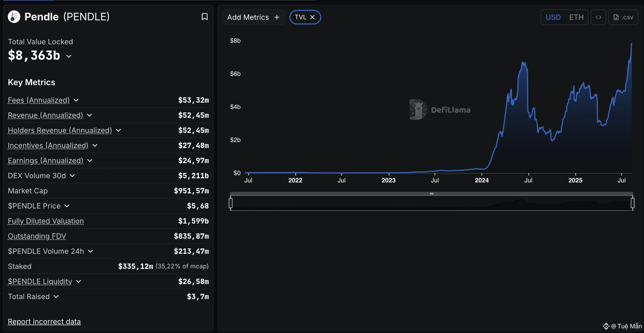Click Outstanding FDV label
This screenshot has width=644, height=333.
pyautogui.click(x=37, y=236)
